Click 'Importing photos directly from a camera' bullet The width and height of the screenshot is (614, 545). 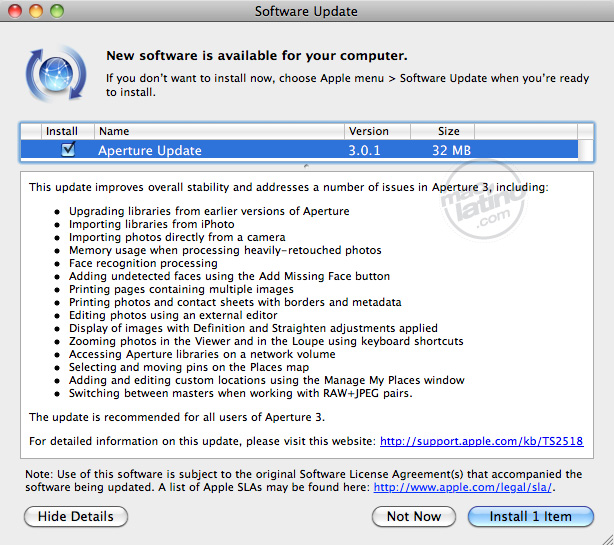[177, 237]
